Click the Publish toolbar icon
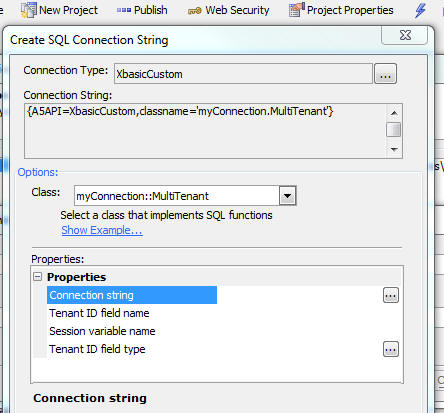Image resolution: width=444 pixels, height=413 pixels. click(x=124, y=10)
